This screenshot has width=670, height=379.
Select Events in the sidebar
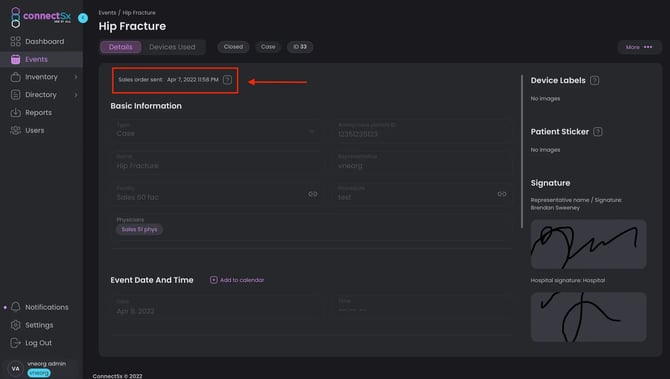tap(41, 59)
